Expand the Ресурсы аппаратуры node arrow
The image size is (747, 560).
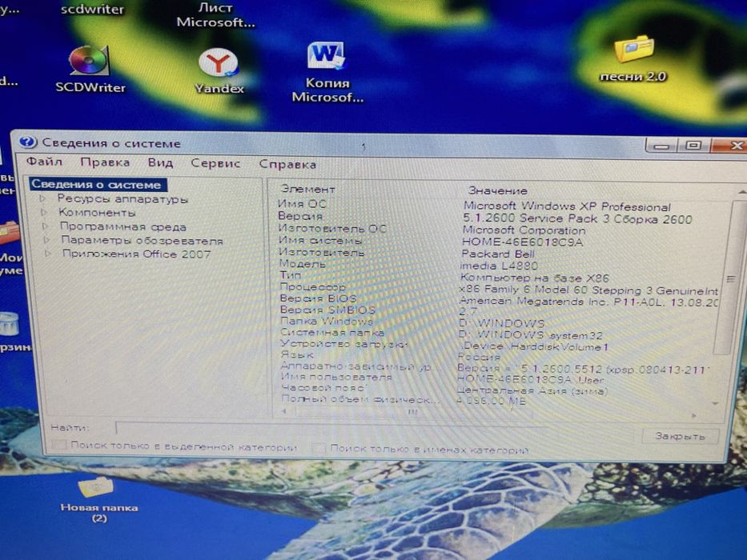[42, 198]
